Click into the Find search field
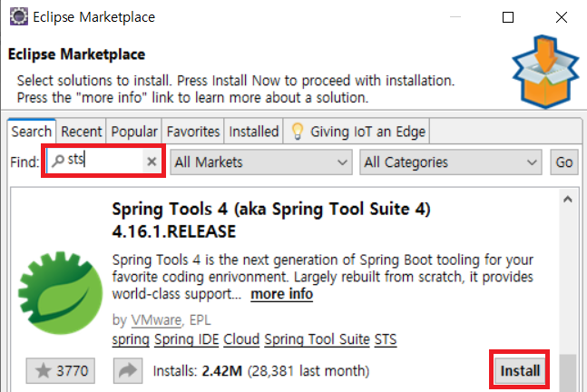The height and width of the screenshot is (392, 587). coord(105,161)
